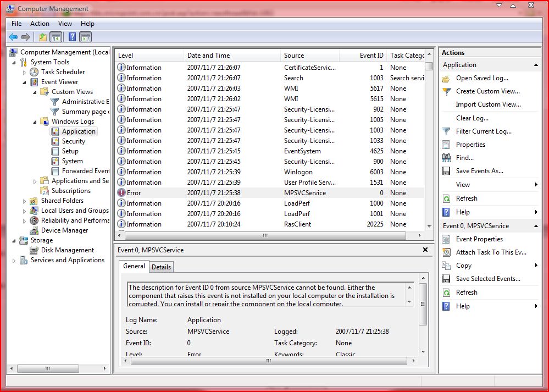Collapse the System Tools tree node
Image resolution: width=549 pixels, height=392 pixels.
(14, 63)
